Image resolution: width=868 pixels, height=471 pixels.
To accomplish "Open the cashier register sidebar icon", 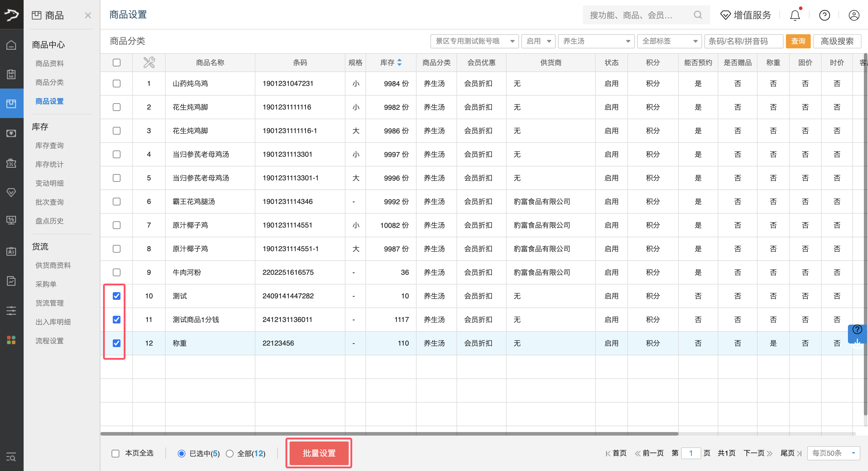I will 12,74.
